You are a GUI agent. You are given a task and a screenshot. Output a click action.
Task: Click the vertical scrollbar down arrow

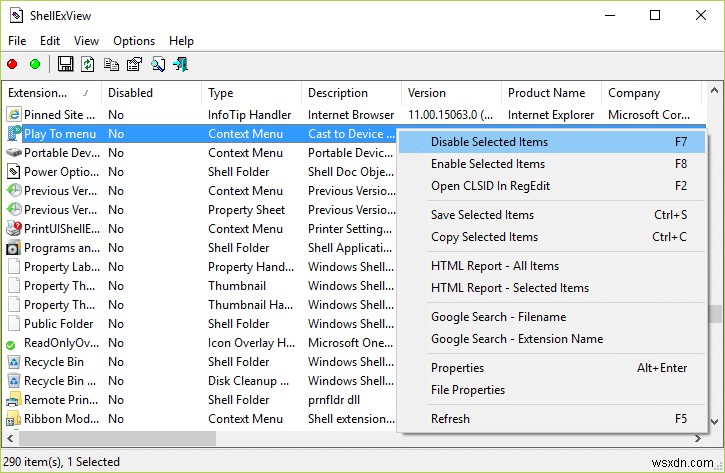click(x=714, y=422)
